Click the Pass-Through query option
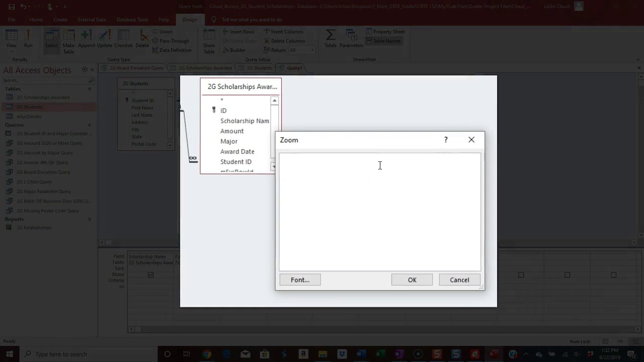 pos(171,41)
